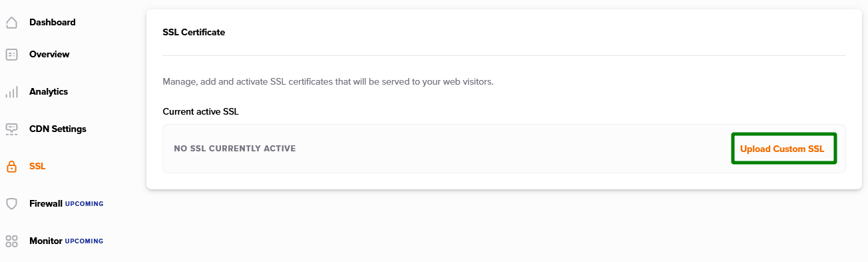This screenshot has width=868, height=262.
Task: Click the CDN Settings monitor icon
Action: click(x=11, y=129)
